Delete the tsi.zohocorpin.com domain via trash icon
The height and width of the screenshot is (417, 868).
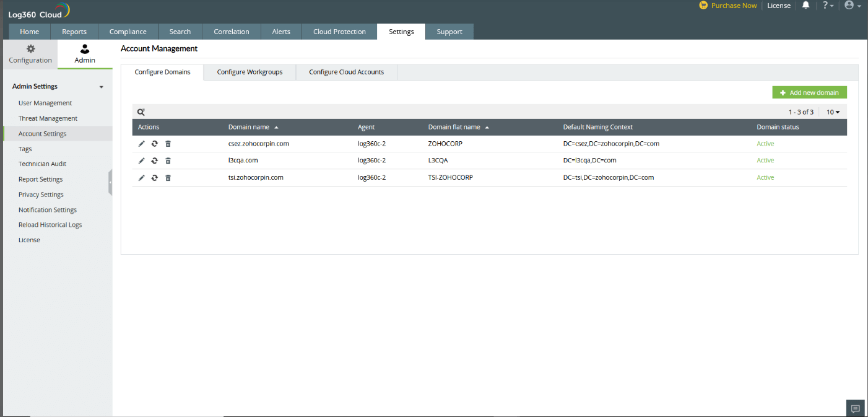168,178
